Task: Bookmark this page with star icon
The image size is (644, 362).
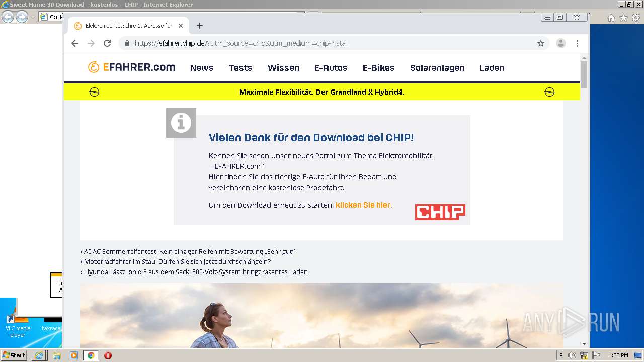Action: [x=541, y=43]
